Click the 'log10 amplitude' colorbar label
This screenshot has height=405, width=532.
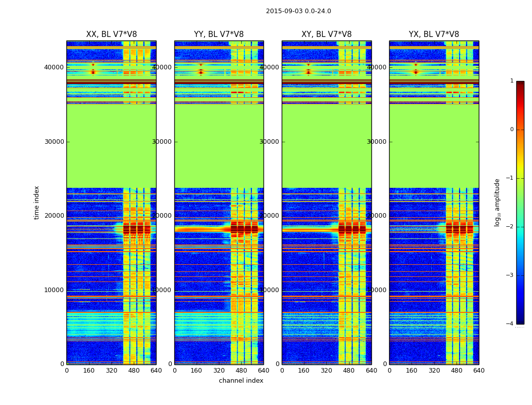[x=497, y=202]
